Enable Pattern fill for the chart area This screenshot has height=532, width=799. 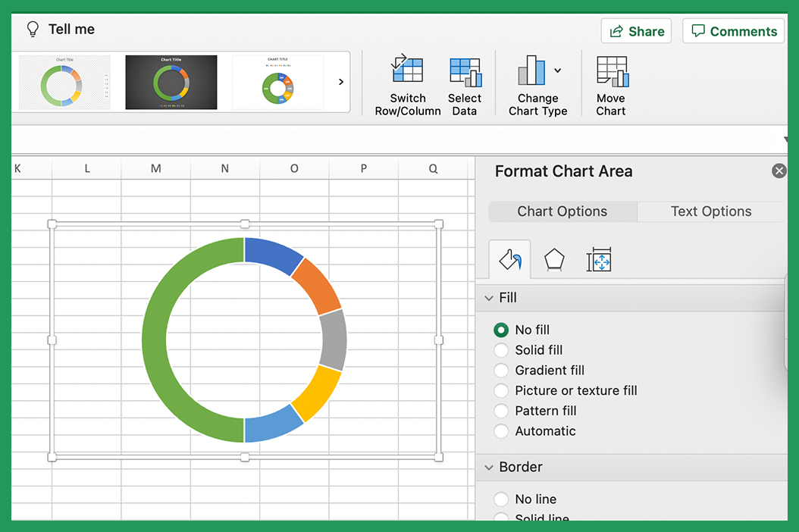coord(501,410)
